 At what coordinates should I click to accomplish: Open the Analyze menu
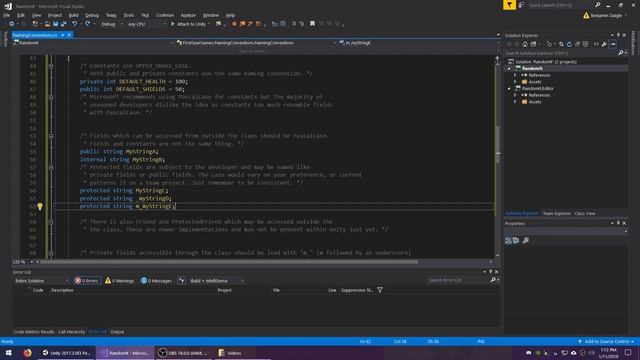click(x=188, y=15)
